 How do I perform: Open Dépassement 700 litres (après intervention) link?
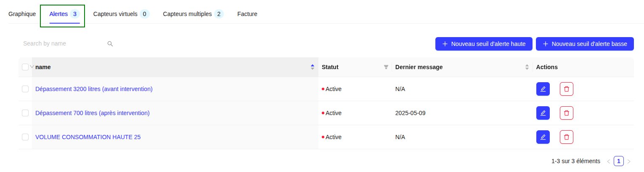[93, 113]
